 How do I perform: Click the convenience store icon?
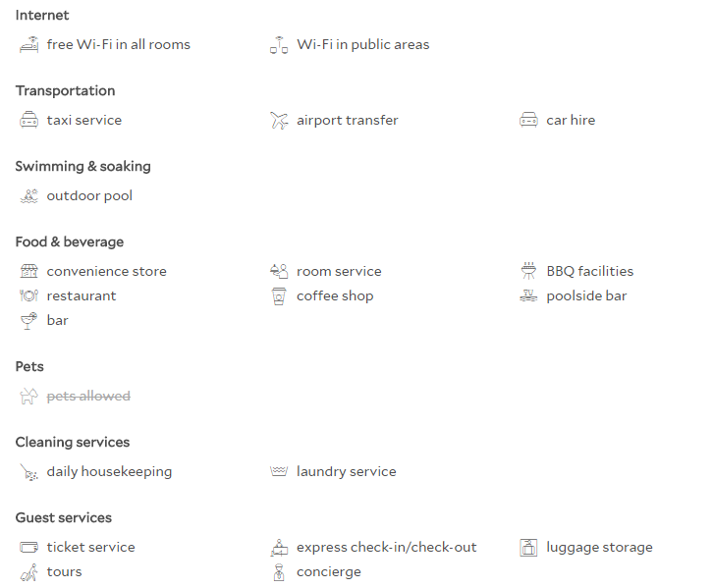point(28,271)
